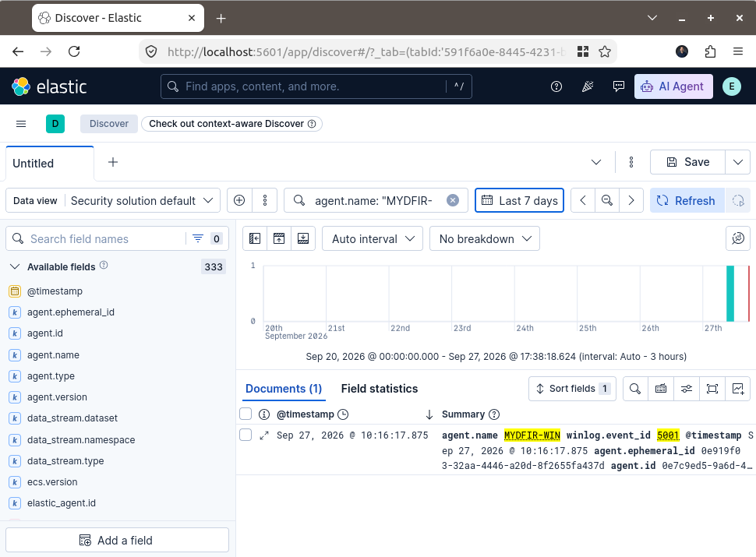Open the Auto interval dropdown
This screenshot has height=557, width=756.
(x=373, y=238)
